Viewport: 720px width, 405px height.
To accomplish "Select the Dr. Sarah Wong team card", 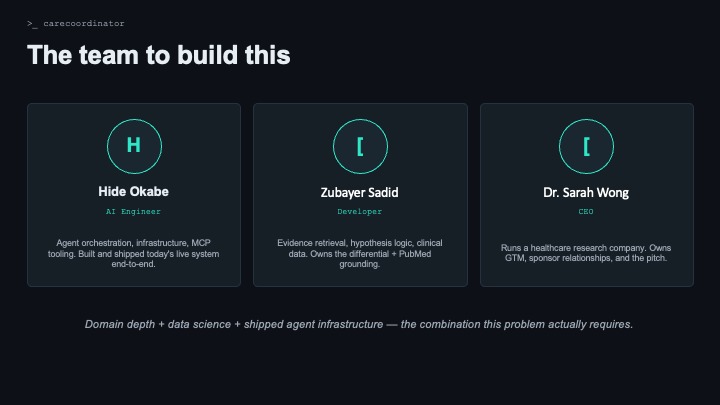I will tap(586, 195).
